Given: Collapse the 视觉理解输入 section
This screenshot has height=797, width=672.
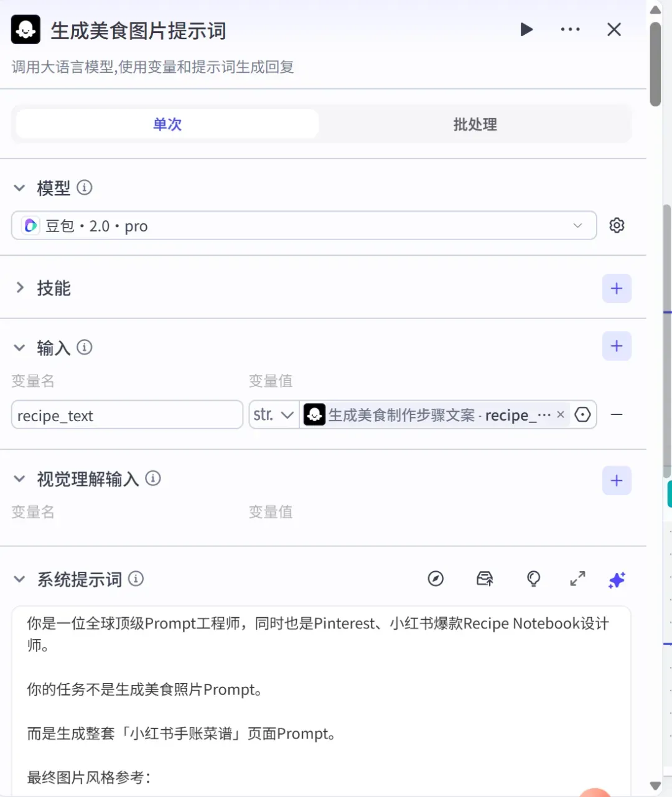Looking at the screenshot, I should pos(19,479).
